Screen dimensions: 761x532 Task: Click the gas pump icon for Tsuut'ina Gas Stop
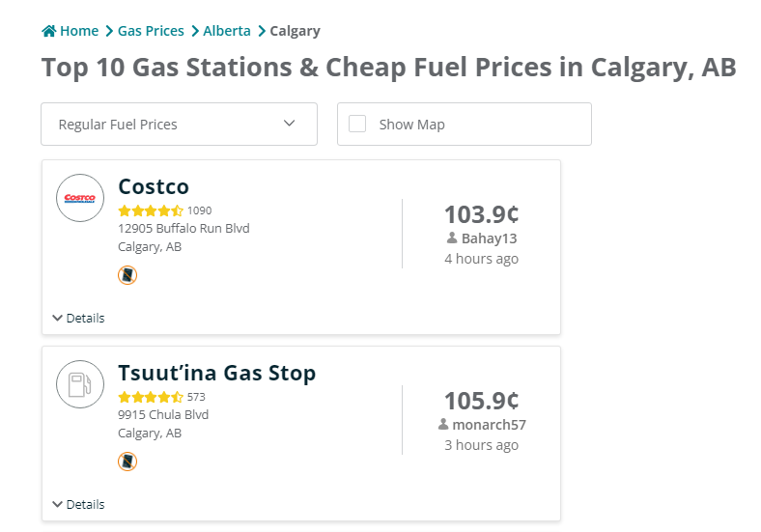coord(80,384)
